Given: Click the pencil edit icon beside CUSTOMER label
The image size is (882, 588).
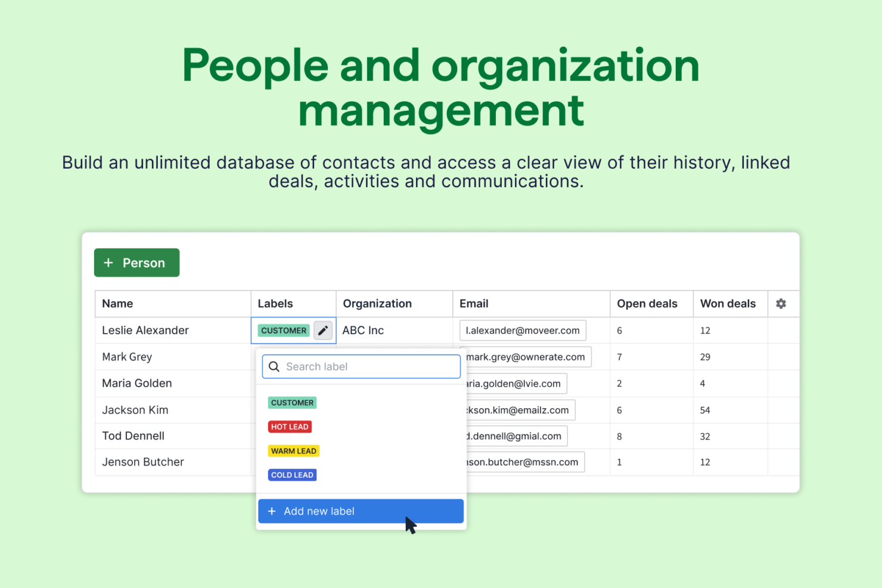Looking at the screenshot, I should pyautogui.click(x=322, y=331).
